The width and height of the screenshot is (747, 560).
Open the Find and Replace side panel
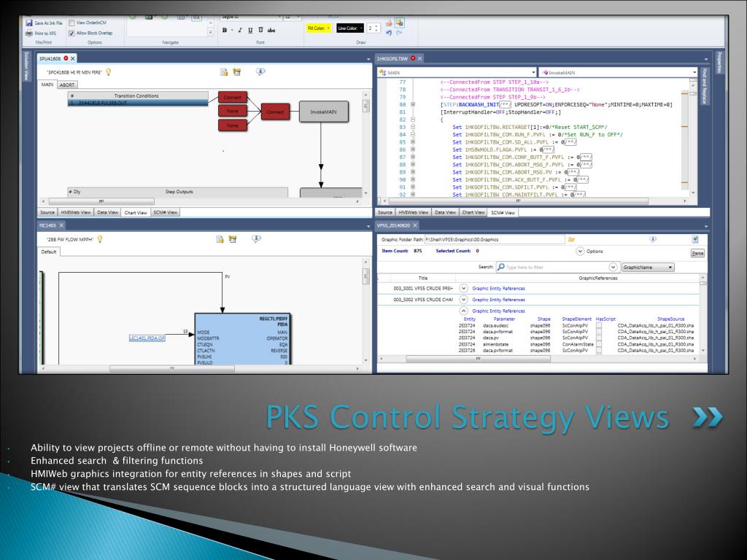(704, 87)
